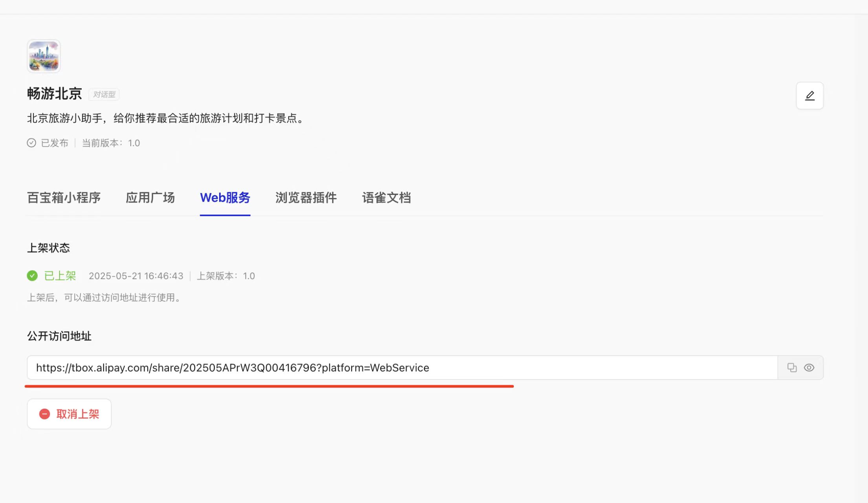Select the Web服务 tab

coord(225,198)
